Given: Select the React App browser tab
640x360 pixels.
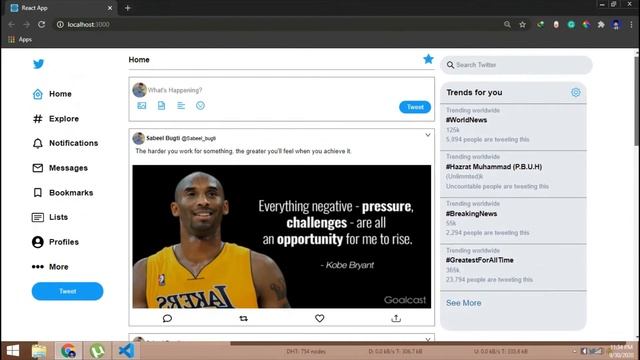Looking at the screenshot, I should (x=61, y=8).
